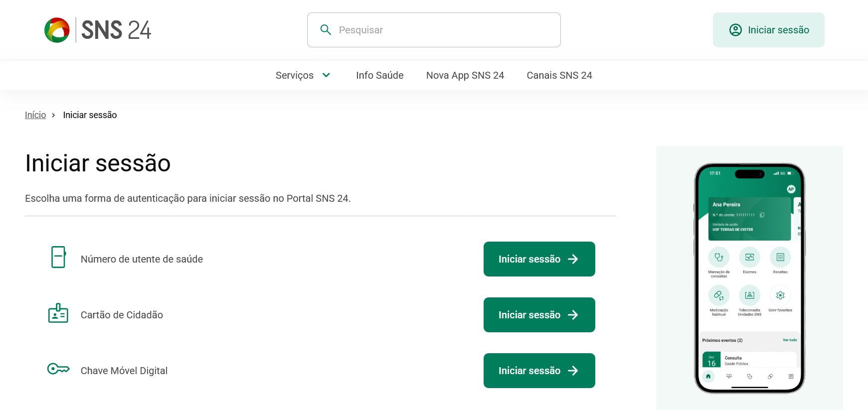Screen dimensions: 868x410
Task: Click Gerir favoritos gear icon in phone
Action: (780, 295)
